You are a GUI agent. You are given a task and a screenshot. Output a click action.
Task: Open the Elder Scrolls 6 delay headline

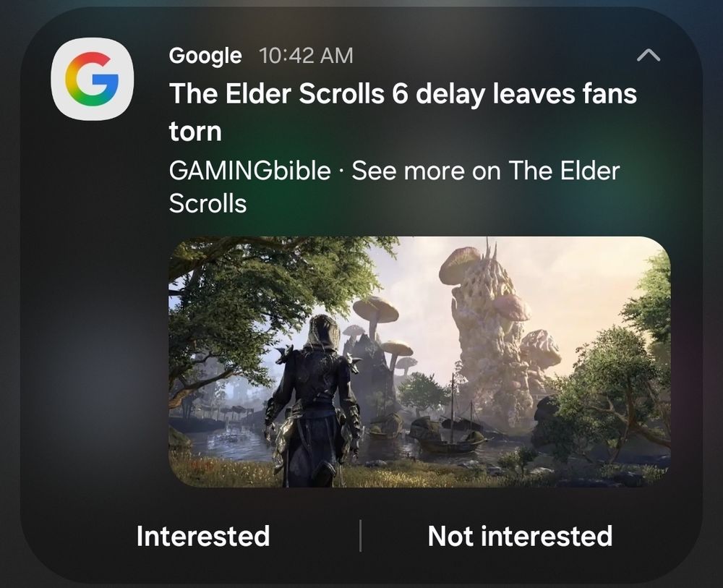pyautogui.click(x=403, y=112)
